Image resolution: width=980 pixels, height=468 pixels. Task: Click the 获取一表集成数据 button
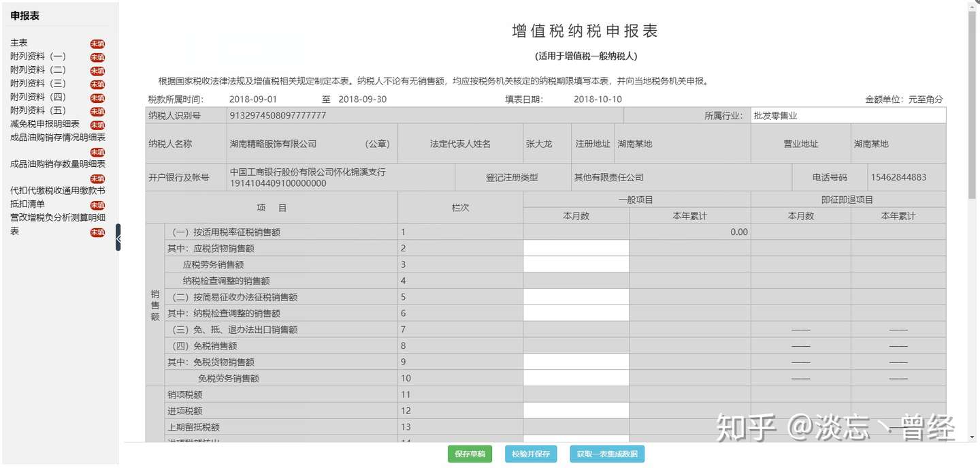[x=606, y=454]
